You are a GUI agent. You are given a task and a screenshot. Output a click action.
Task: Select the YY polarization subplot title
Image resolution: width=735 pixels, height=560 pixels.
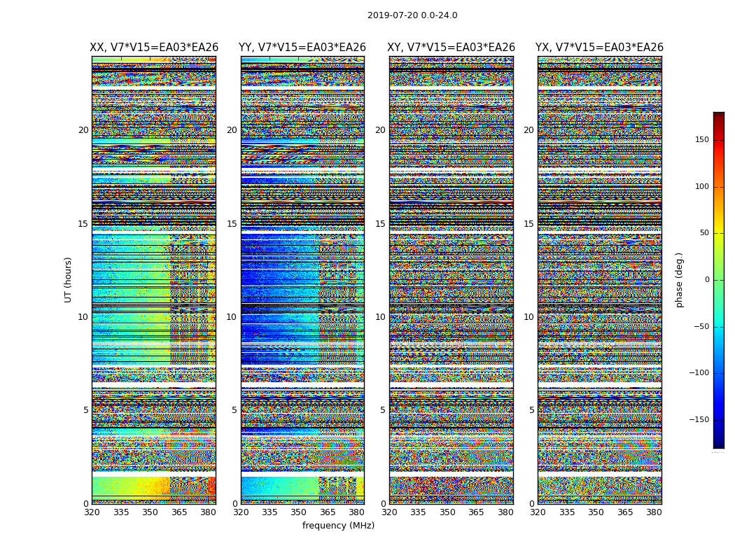tap(302, 48)
